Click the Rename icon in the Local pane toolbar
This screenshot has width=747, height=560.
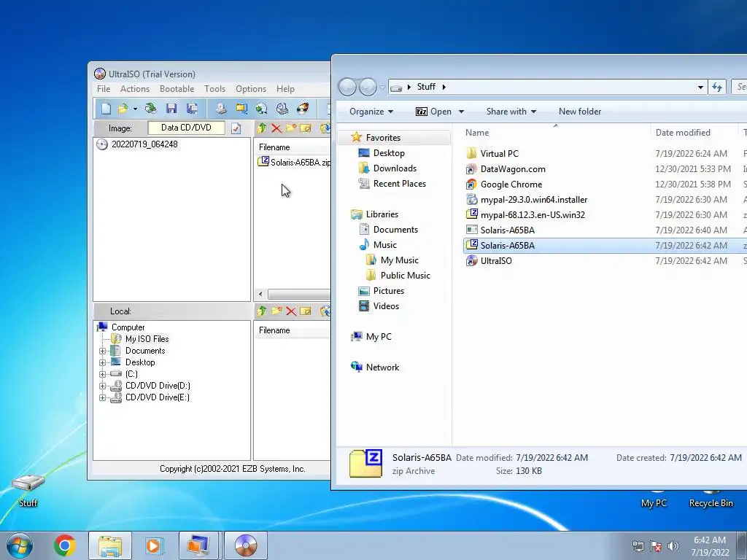(306, 311)
